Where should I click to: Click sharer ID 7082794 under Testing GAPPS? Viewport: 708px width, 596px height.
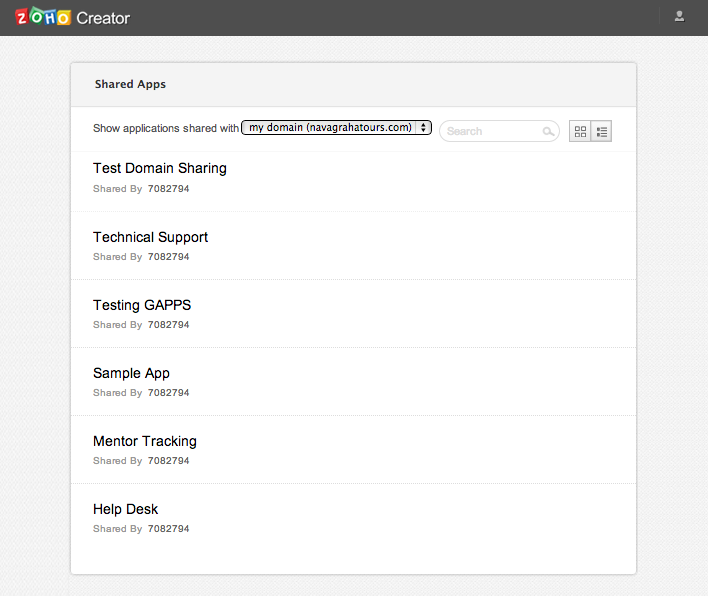pyautogui.click(x=168, y=325)
